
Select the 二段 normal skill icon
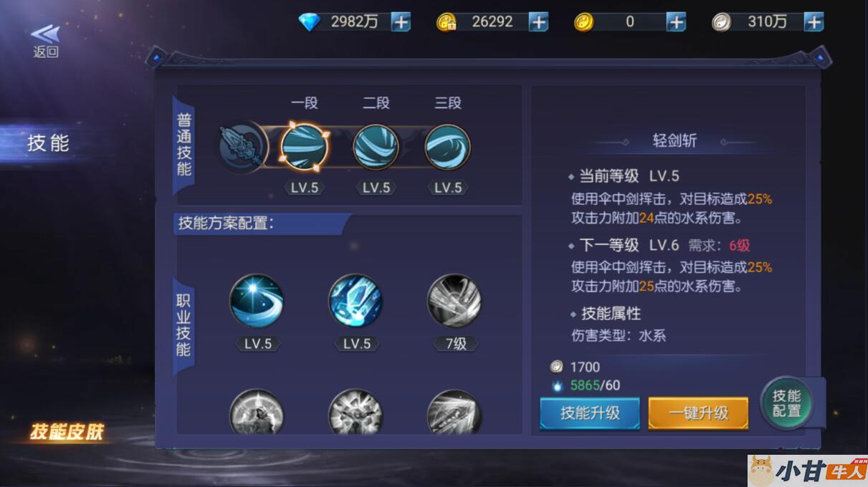coord(376,147)
